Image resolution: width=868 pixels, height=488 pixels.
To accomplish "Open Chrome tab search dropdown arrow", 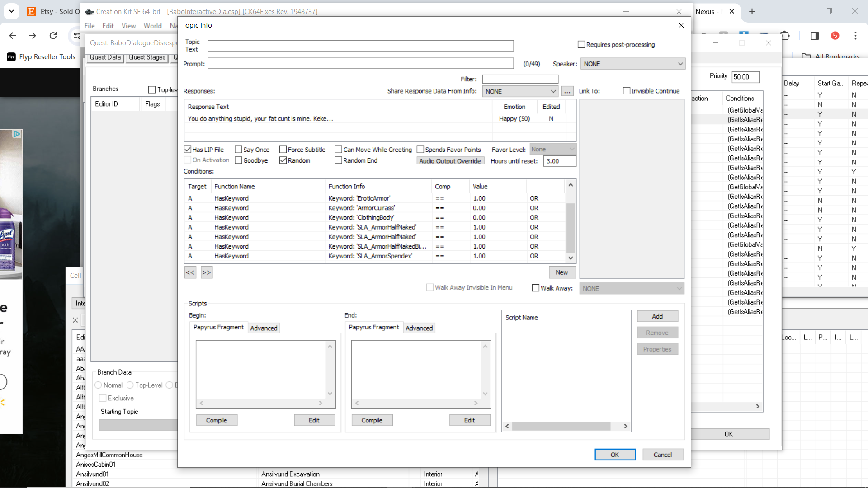I will (x=11, y=11).
